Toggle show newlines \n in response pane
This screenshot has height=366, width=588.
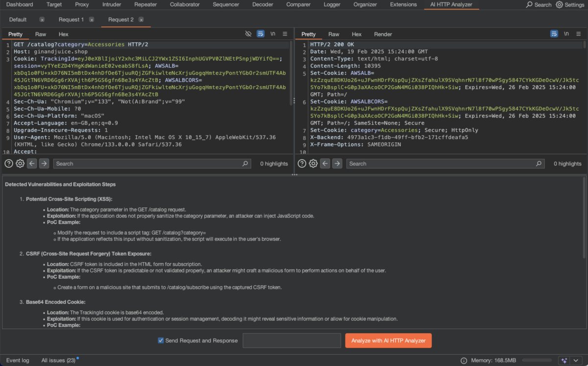tap(566, 34)
